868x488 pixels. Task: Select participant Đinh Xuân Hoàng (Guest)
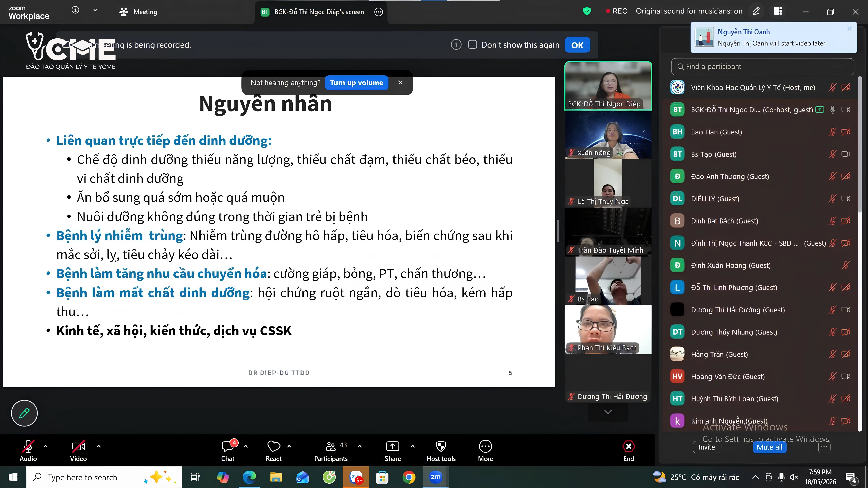759,265
